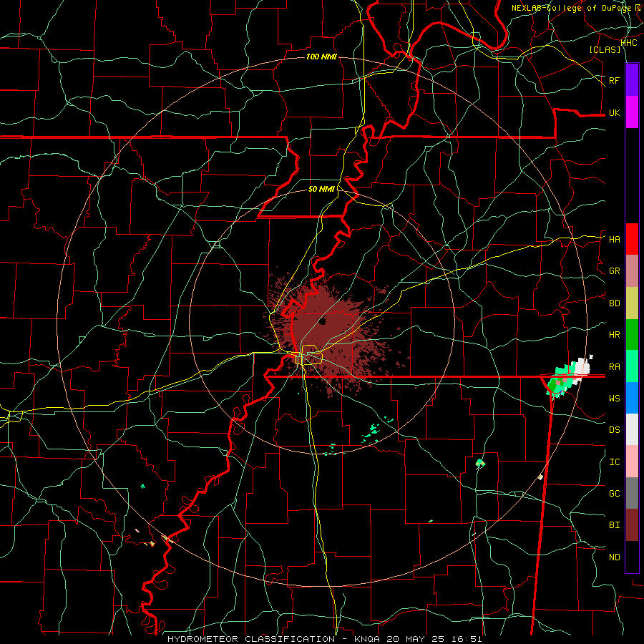
Task: Pick the HR green legend swatch
Action: [x=632, y=334]
